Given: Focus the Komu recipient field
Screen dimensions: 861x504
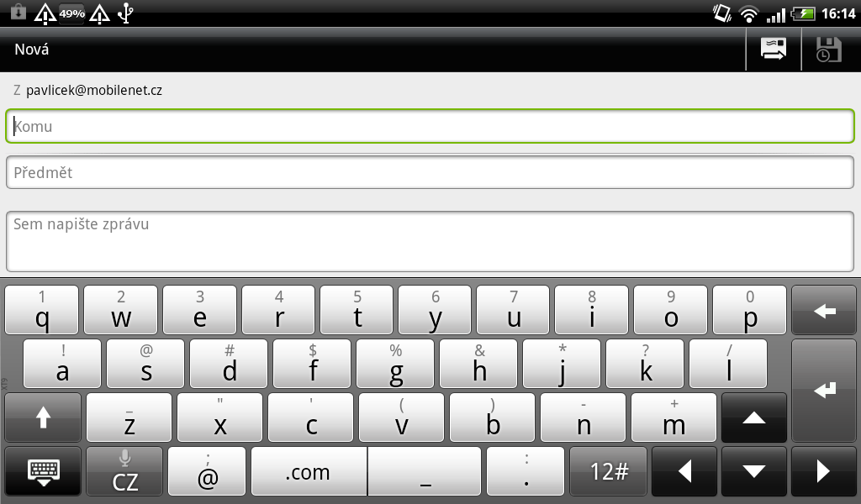Looking at the screenshot, I should (x=430, y=126).
